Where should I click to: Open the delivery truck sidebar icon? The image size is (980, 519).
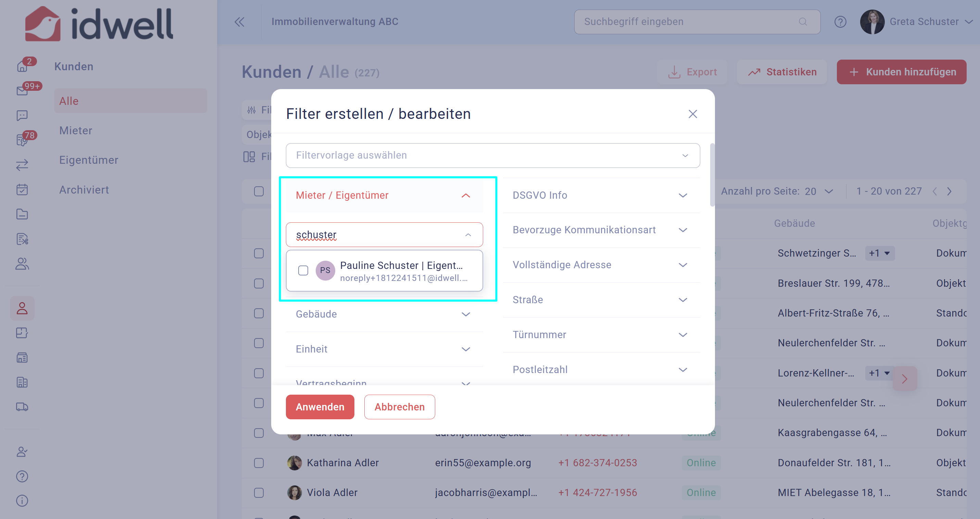click(x=22, y=407)
